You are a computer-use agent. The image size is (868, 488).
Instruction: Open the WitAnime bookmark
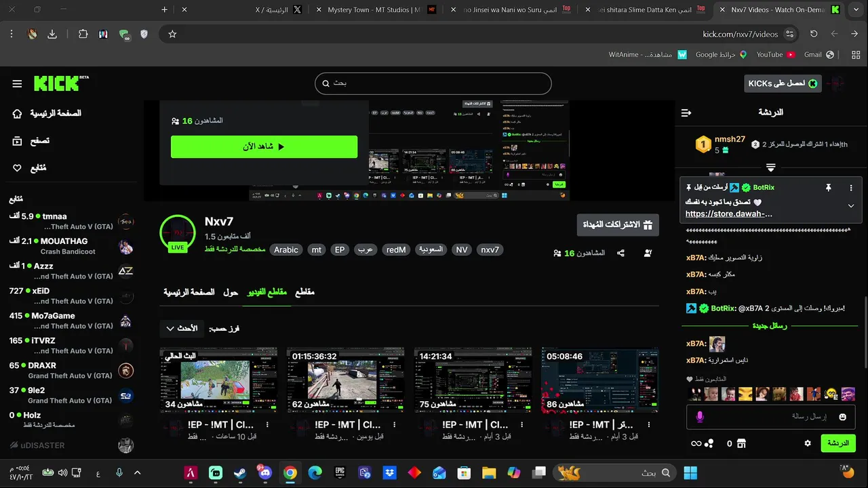point(648,54)
